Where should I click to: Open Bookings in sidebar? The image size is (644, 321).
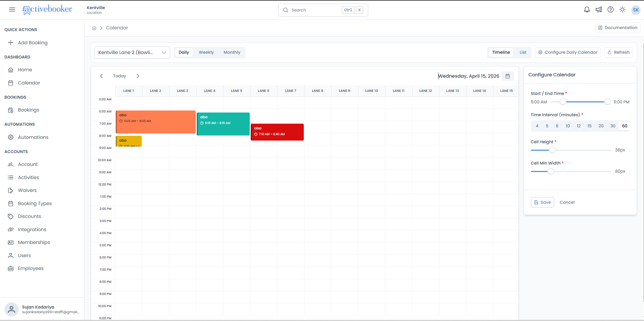(x=28, y=110)
